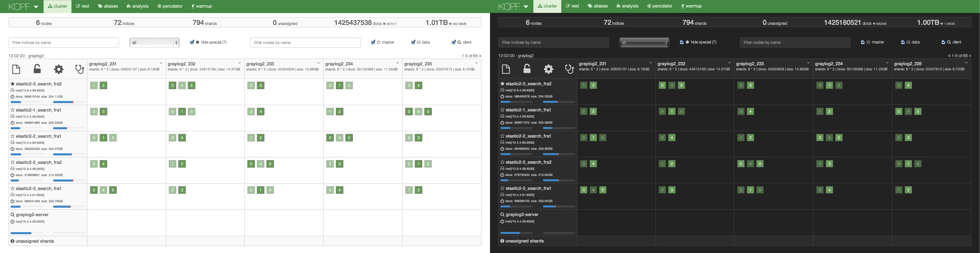Open the aliases tab in light theme
This screenshot has height=253, width=980.
(x=108, y=6)
